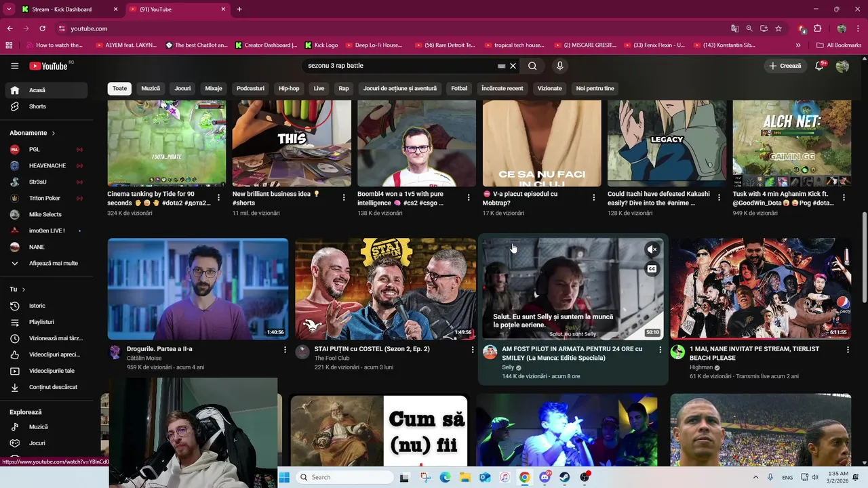Click the Windows taskbar Search box
The width and height of the screenshot is (868, 488).
point(346,477)
